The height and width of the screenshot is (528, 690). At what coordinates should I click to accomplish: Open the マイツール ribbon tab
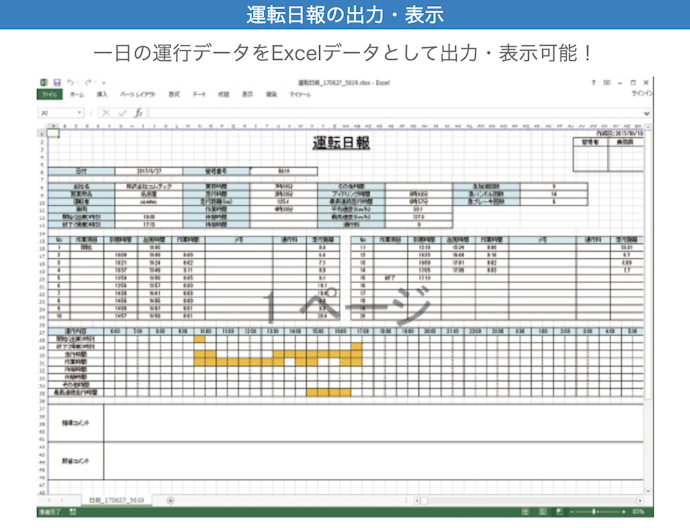click(x=300, y=94)
